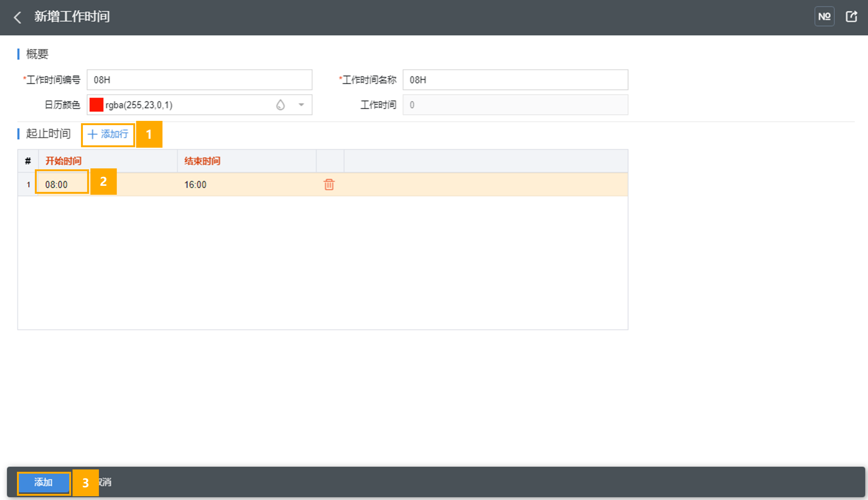Click the disabled 工作时间 field

tap(515, 105)
